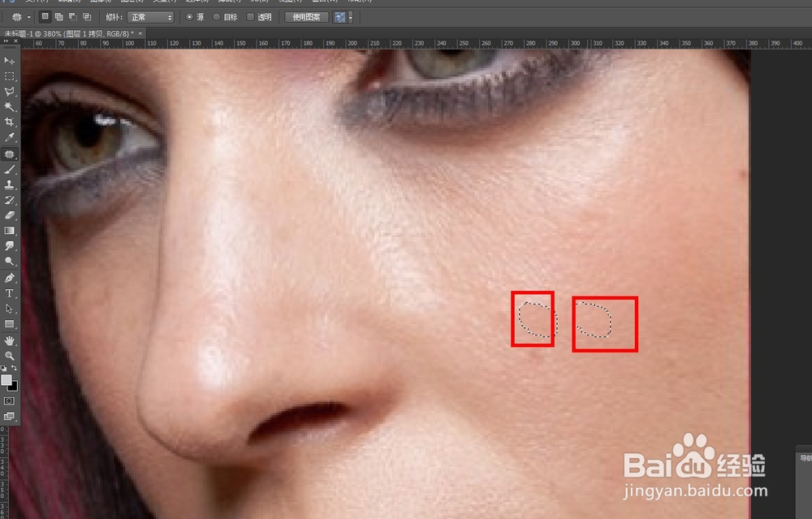Select the Rectangle shape tool
Screen dimensions: 812x519
pyautogui.click(x=9, y=324)
